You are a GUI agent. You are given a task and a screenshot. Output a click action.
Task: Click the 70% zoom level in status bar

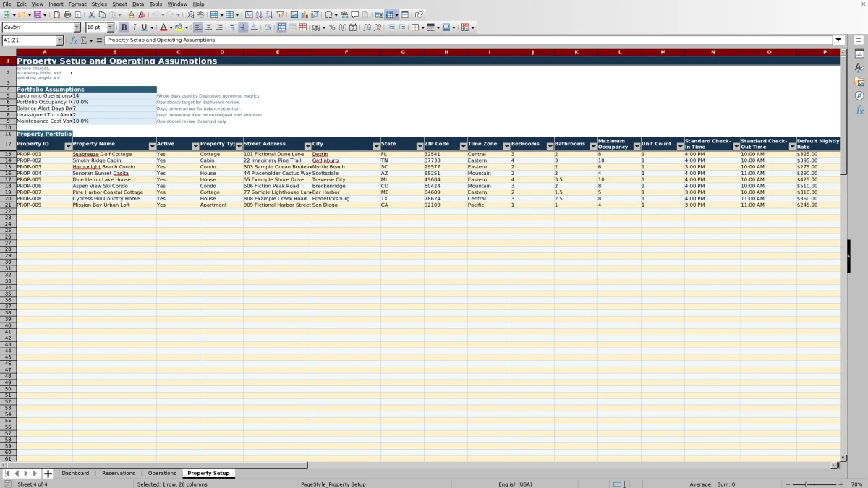tap(856, 484)
